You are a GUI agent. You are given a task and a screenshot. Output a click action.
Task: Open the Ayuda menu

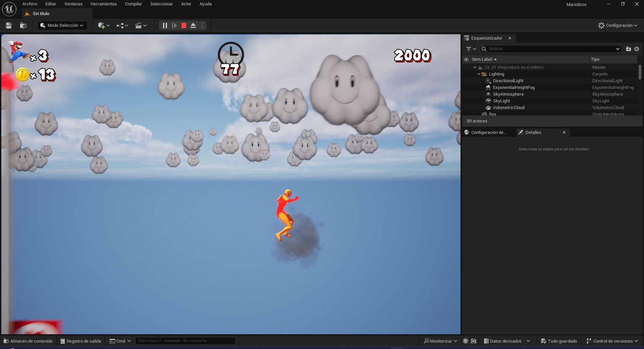click(205, 4)
